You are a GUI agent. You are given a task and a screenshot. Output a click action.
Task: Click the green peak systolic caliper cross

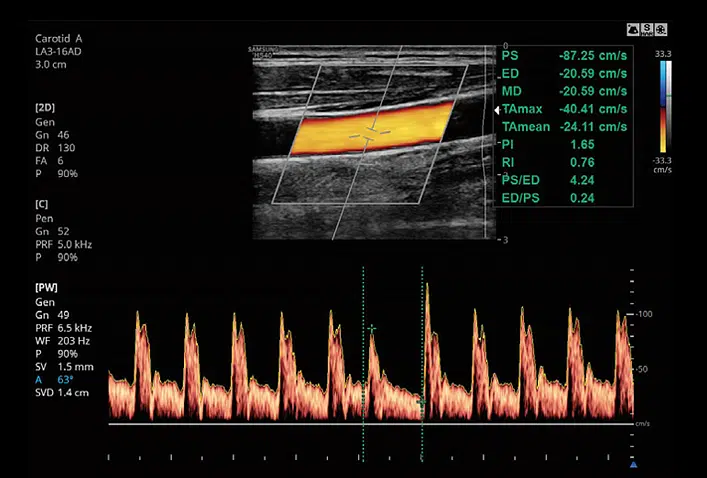click(x=372, y=328)
